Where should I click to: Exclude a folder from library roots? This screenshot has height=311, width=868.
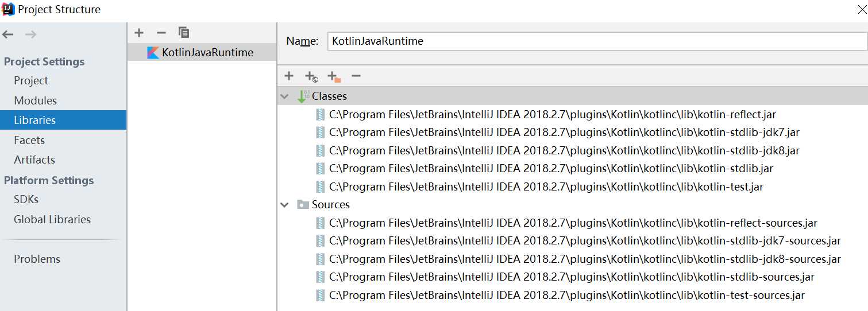(x=334, y=76)
